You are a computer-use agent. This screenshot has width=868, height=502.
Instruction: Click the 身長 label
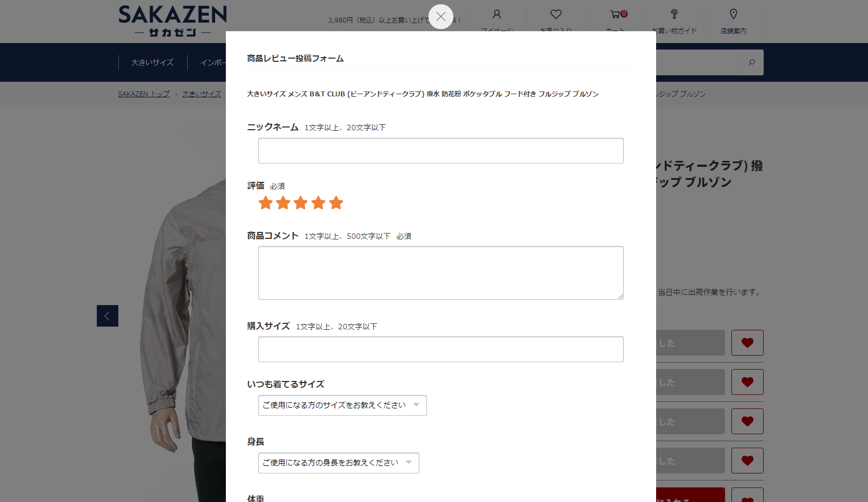click(255, 442)
